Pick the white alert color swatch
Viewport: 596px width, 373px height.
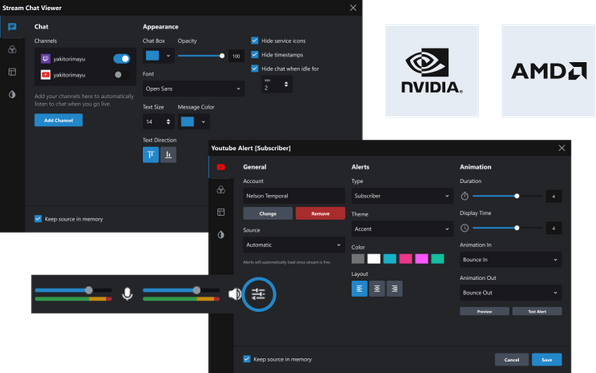tap(374, 259)
